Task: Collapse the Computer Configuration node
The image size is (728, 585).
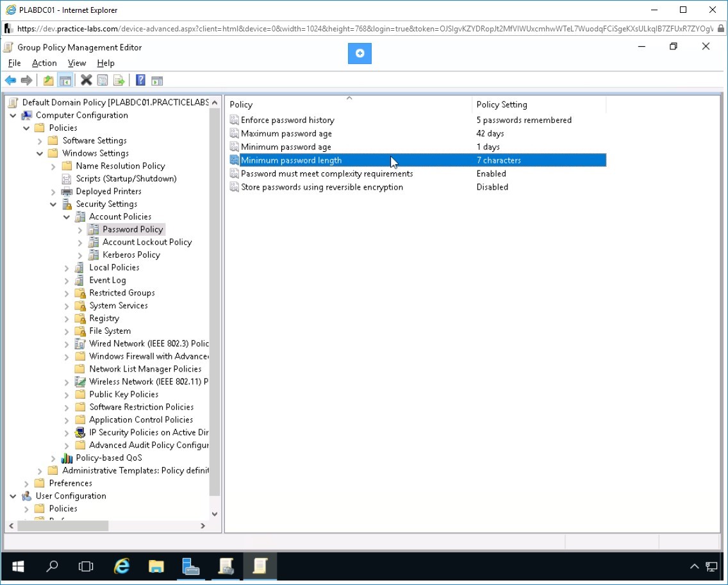Action: click(13, 115)
